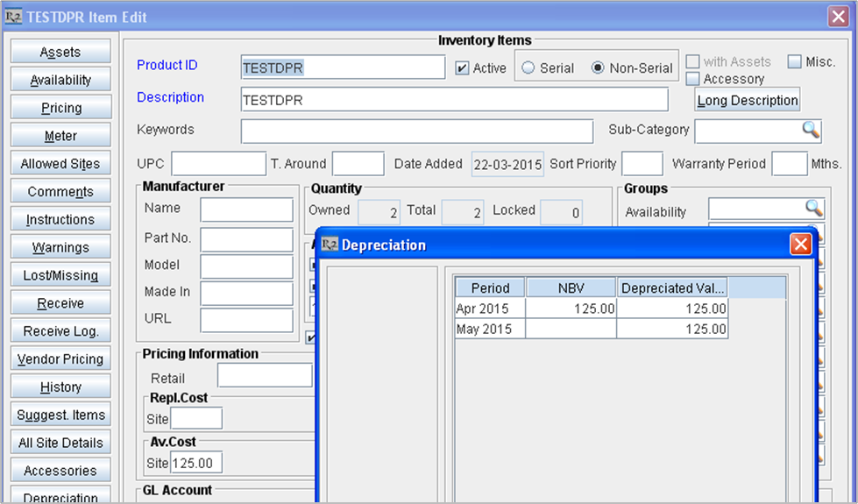Enable the Misc. checkbox
The height and width of the screenshot is (504, 858).
pyautogui.click(x=794, y=62)
